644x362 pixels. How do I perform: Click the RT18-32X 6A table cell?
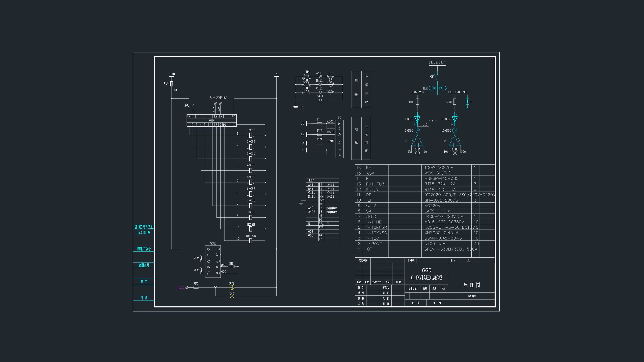click(x=440, y=190)
